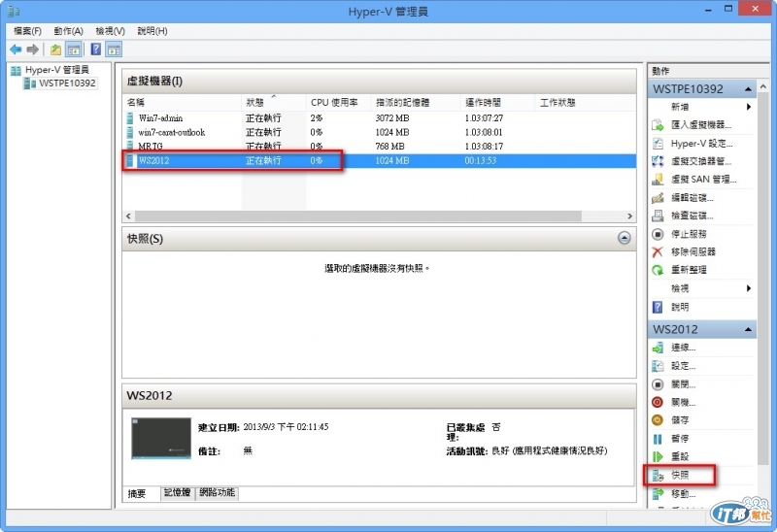Screen dimensions: 777x532
Task: Click the actions pane scroll-up arrow
Action: point(763,86)
